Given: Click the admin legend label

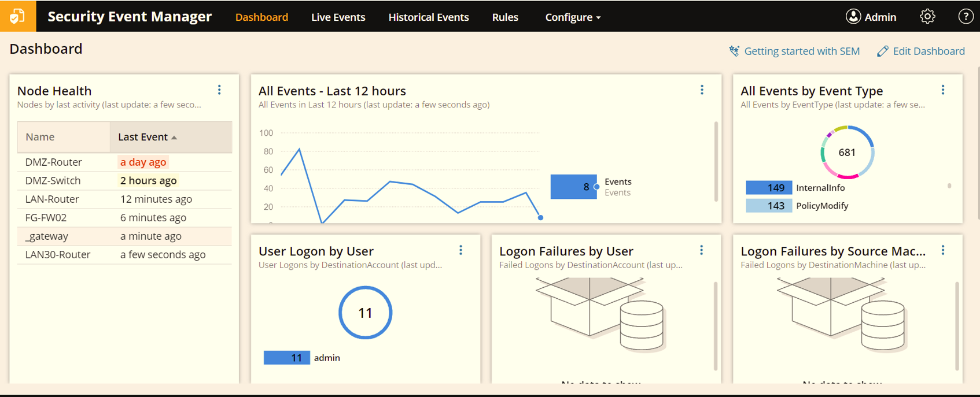Looking at the screenshot, I should tap(327, 358).
